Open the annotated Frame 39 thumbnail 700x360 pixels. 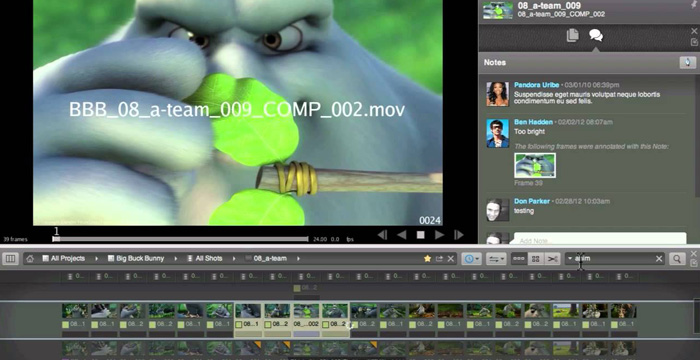click(x=535, y=165)
